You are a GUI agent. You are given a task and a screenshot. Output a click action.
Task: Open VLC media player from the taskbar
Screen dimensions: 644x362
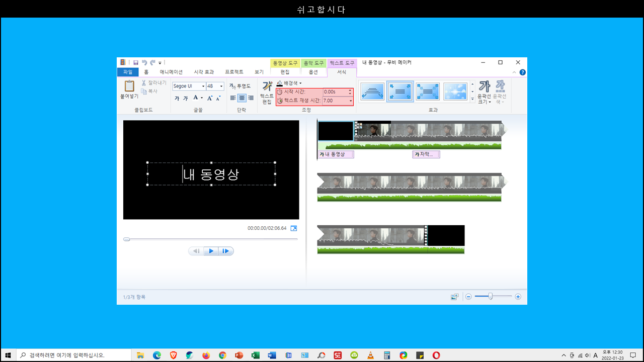click(370, 355)
